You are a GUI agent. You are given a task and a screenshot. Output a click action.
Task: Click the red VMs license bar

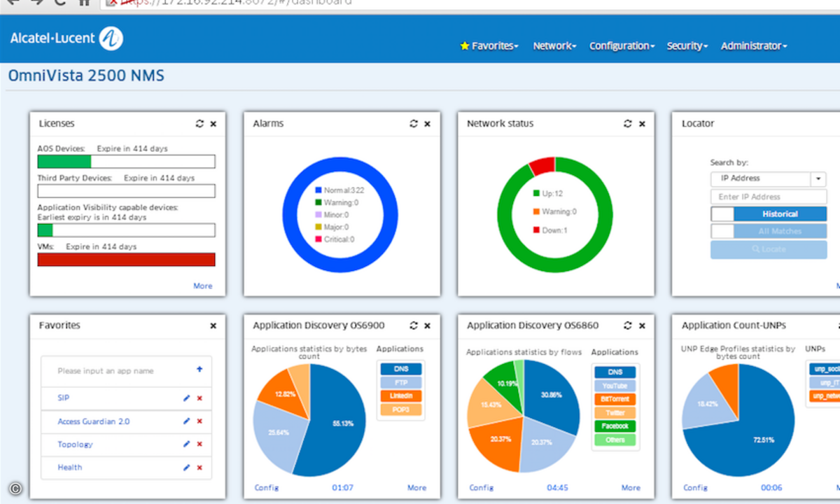126,259
